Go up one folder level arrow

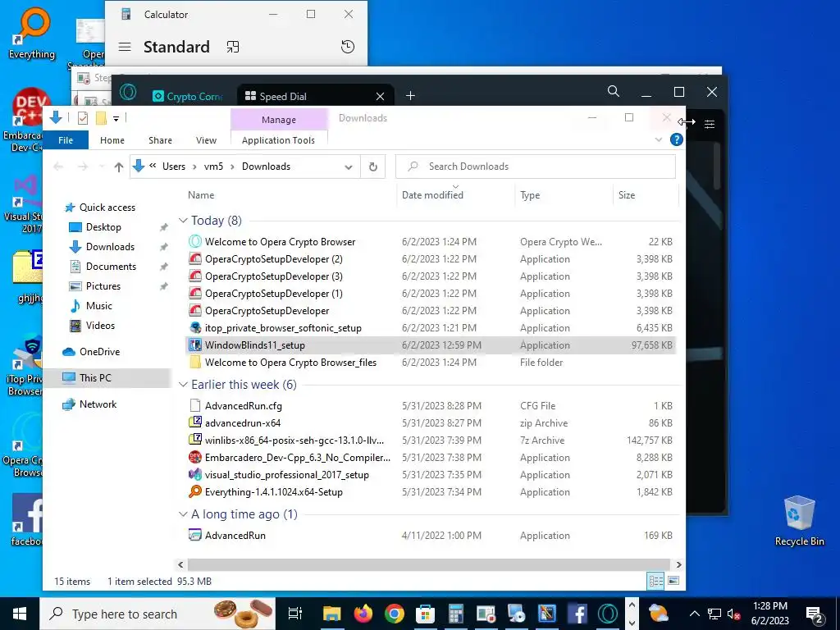(x=119, y=167)
